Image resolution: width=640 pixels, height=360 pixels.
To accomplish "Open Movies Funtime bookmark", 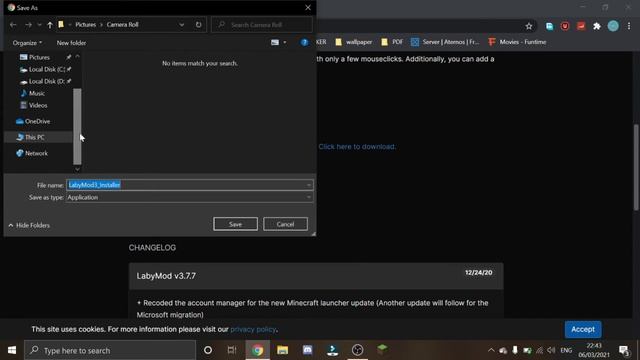I will click(517, 42).
